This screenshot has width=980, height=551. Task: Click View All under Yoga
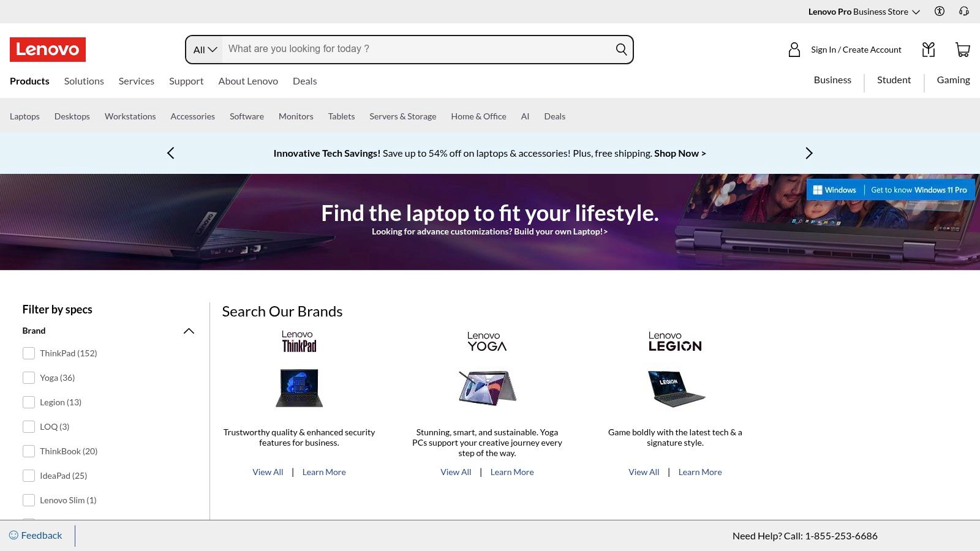(x=456, y=472)
